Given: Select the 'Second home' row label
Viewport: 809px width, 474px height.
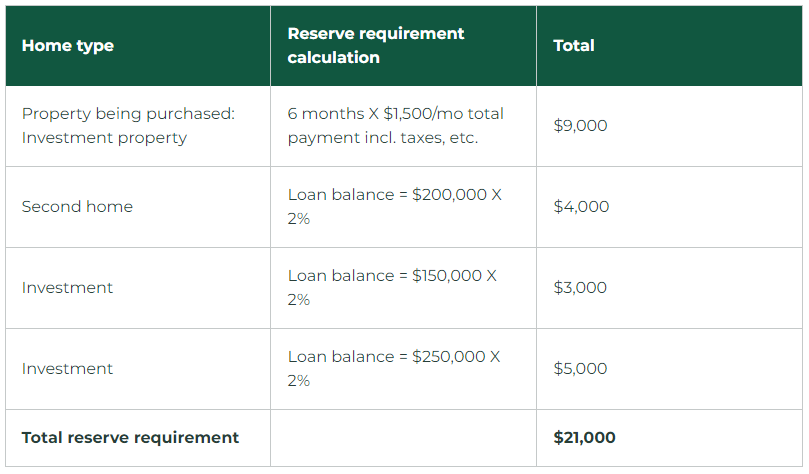Looking at the screenshot, I should click(x=77, y=207).
